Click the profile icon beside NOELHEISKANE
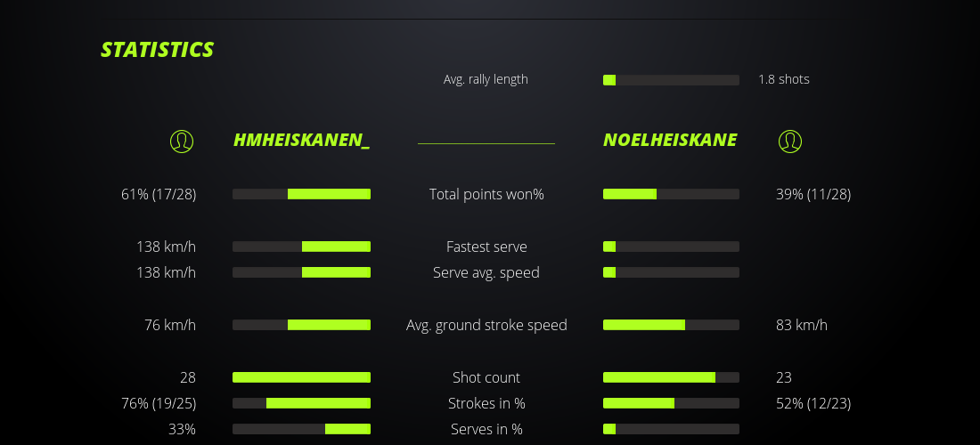 pyautogui.click(x=789, y=141)
